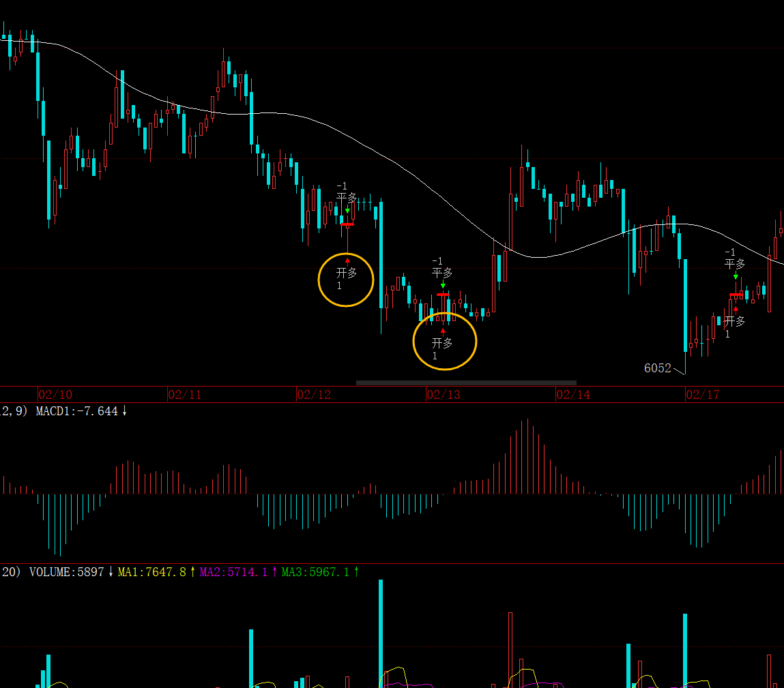Click the 平多 close marker in the 02/17 session

click(735, 264)
